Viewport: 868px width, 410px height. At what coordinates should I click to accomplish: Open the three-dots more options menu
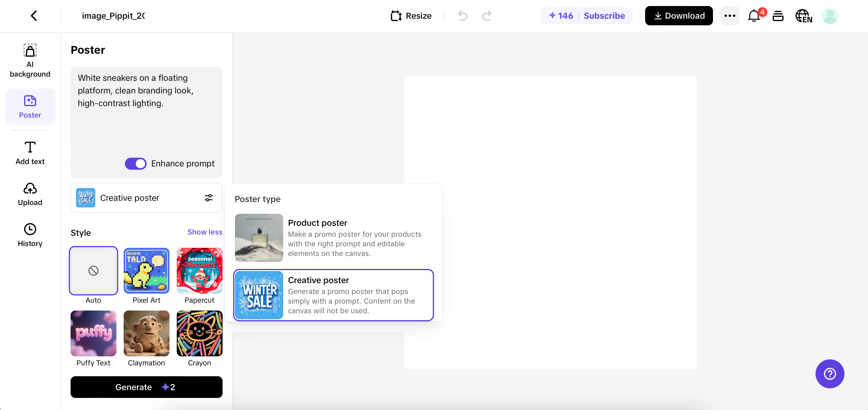pyautogui.click(x=730, y=15)
